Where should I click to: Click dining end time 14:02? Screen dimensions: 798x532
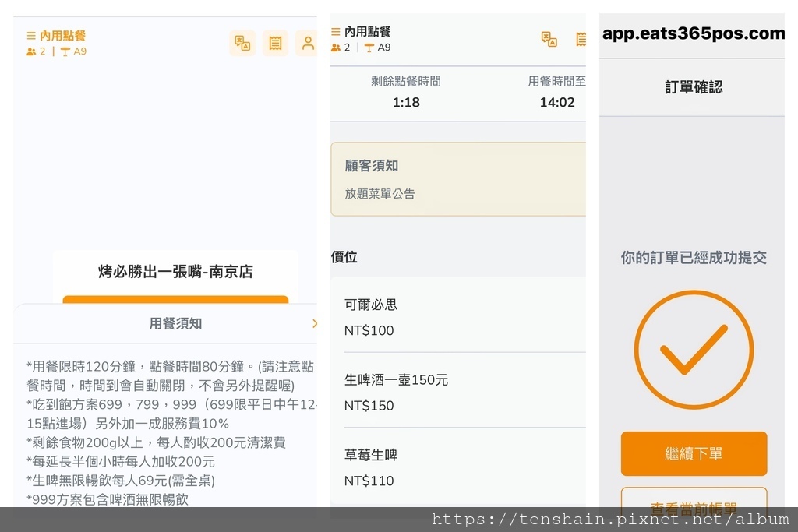pos(557,102)
